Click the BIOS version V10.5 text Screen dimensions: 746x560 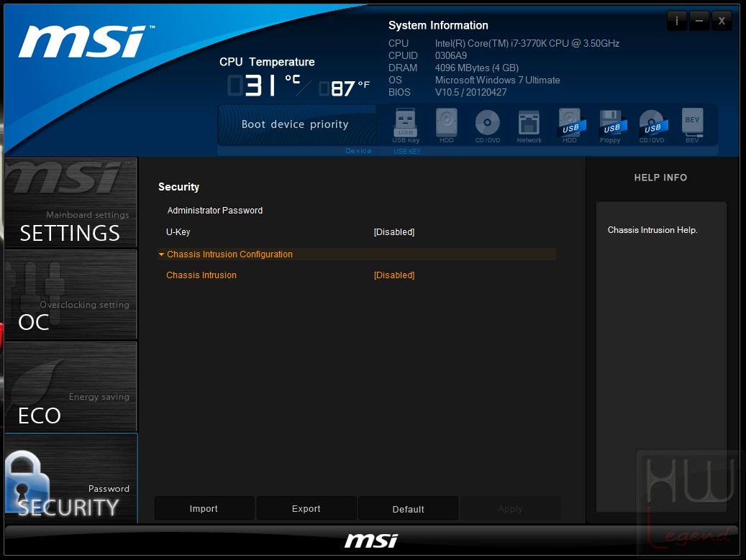click(x=470, y=92)
